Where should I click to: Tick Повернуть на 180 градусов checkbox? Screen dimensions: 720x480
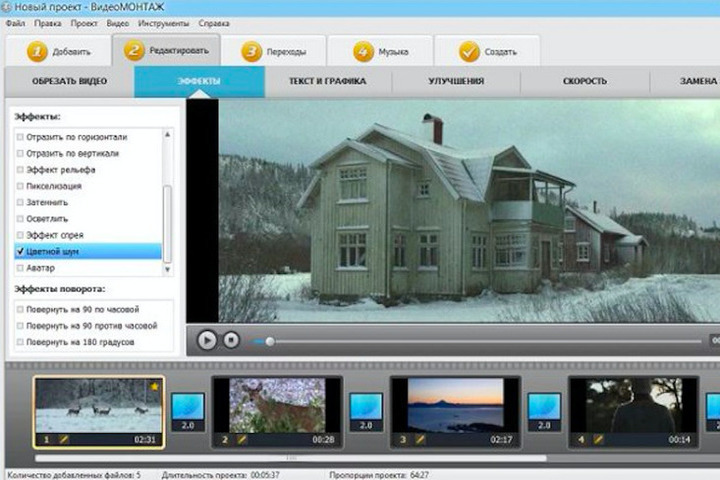[x=21, y=342]
